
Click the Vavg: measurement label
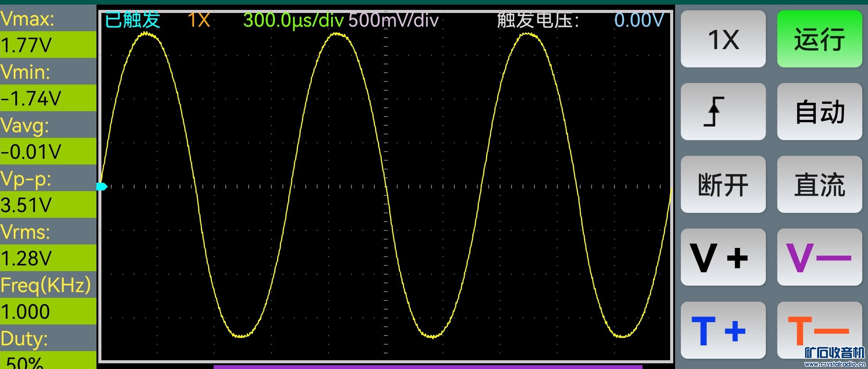click(x=25, y=125)
